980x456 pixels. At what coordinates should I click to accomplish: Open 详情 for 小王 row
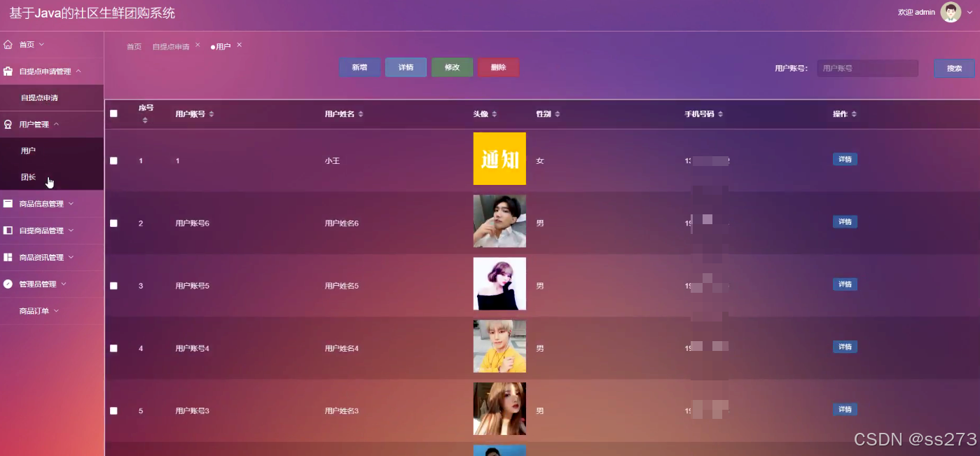(x=845, y=160)
